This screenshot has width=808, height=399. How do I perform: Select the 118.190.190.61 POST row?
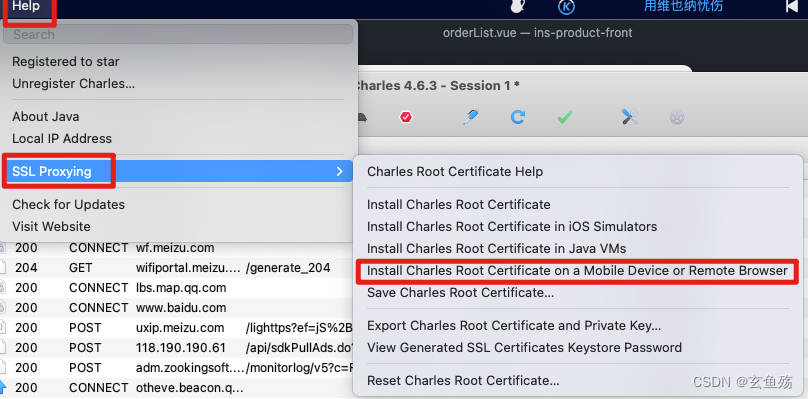click(x=176, y=348)
